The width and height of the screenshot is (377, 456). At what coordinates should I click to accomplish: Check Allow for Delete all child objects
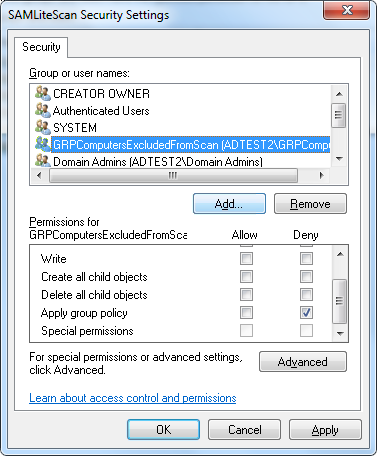click(x=246, y=295)
